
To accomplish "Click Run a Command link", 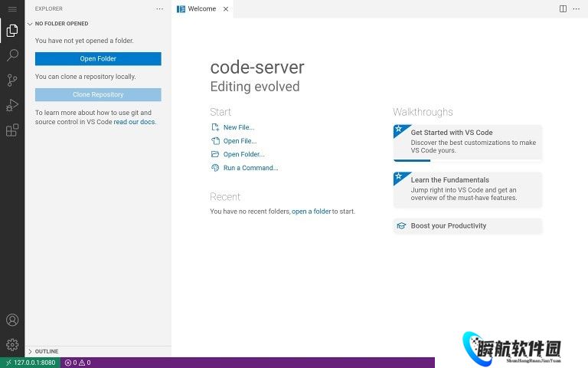I will click(250, 168).
